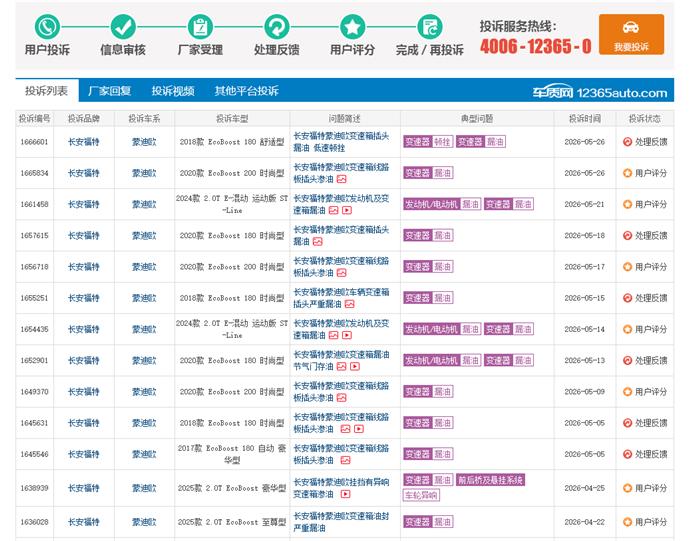Open complaint 1636028 summary about 油封严重漏油
The image size is (700, 541).
tap(341, 522)
